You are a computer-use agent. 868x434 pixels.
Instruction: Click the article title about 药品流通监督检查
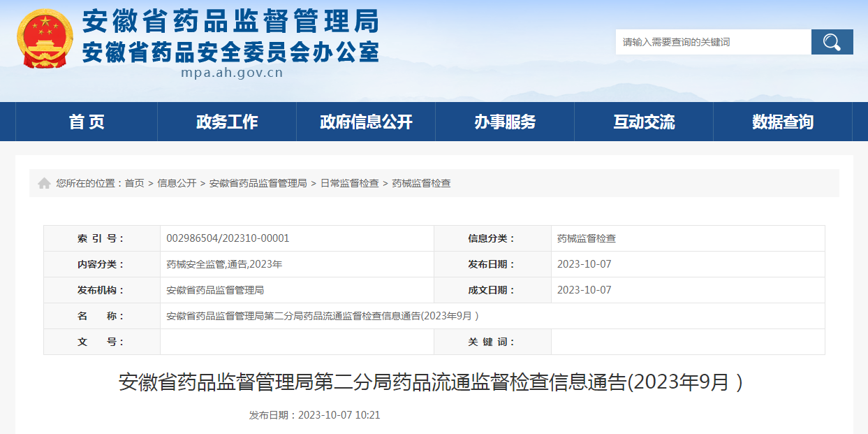434,380
